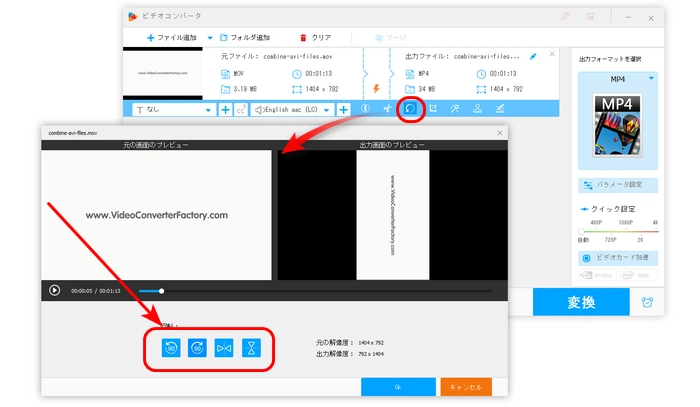The image size is (700, 407).
Task: Rotate video 90 degrees counterclockwise
Action: 170,348
